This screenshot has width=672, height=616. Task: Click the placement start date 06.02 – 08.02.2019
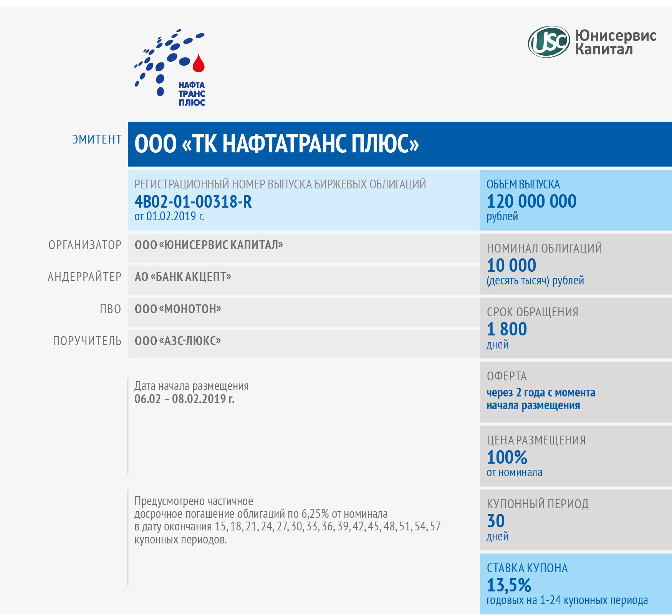click(x=184, y=399)
